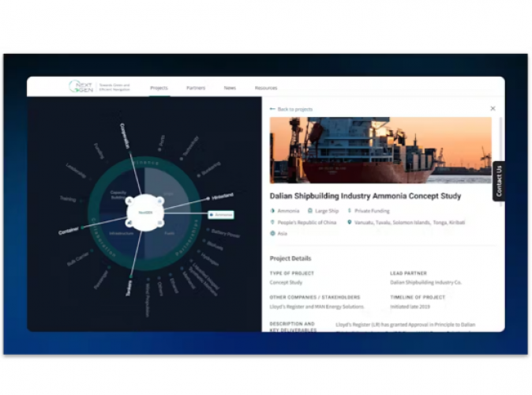Viewport: 532px width, 395px height.
Task: Select the Ports node on the wheel
Action: (x=161, y=142)
